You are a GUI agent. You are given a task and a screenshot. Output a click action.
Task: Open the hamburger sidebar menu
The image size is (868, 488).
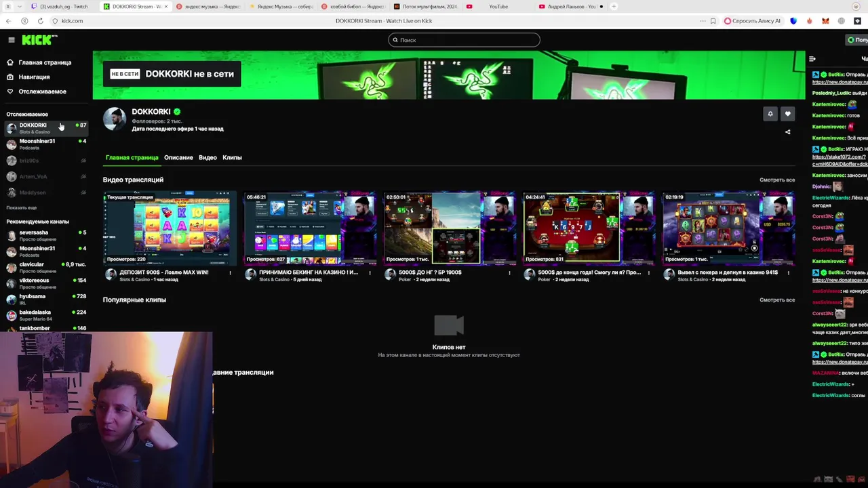pos(11,40)
